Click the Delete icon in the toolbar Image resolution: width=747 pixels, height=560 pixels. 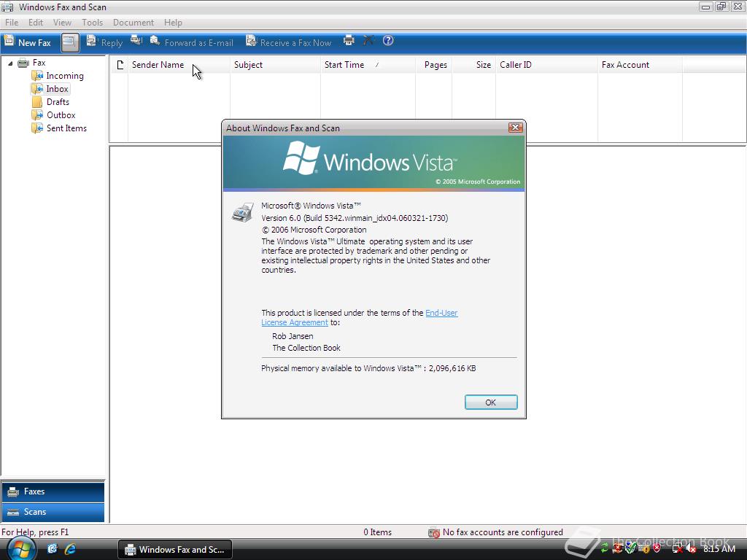(x=368, y=41)
